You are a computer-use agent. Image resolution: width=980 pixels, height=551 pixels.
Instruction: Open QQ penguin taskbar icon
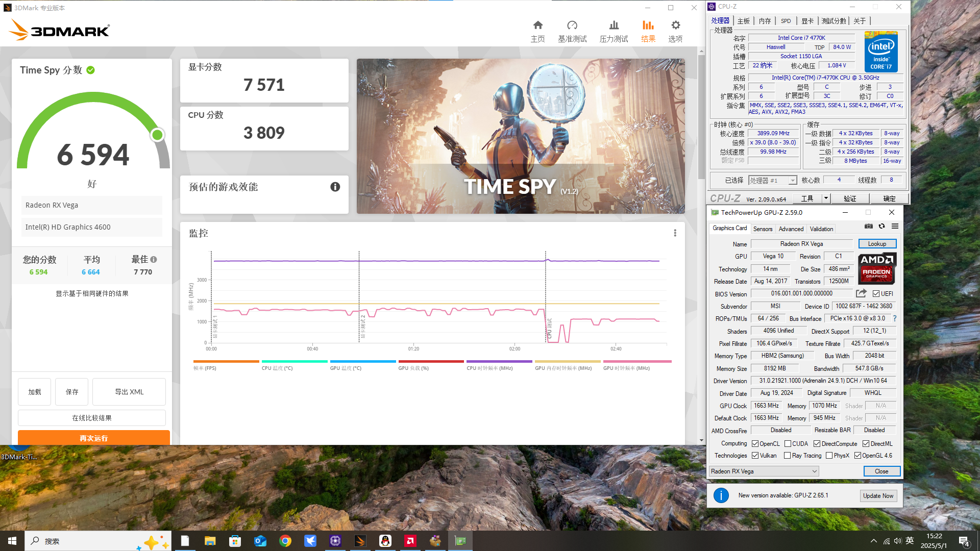click(385, 541)
